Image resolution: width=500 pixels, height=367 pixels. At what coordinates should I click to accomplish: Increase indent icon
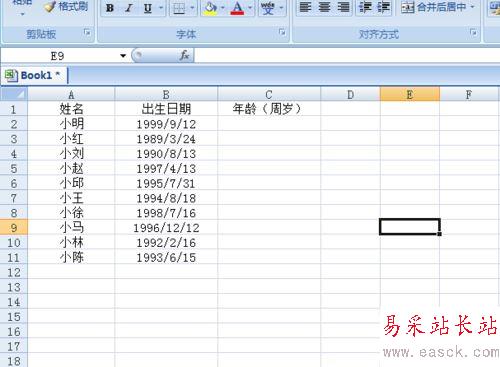383,7
